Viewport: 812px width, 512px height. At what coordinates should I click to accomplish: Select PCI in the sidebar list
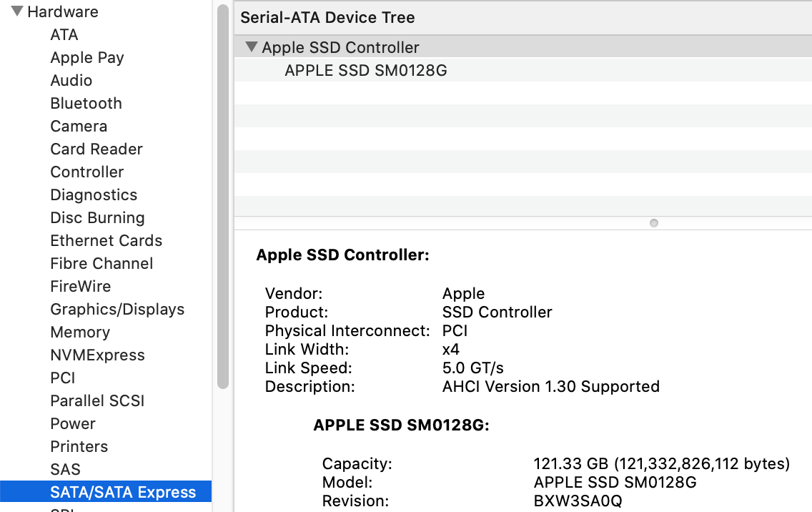[x=63, y=378]
